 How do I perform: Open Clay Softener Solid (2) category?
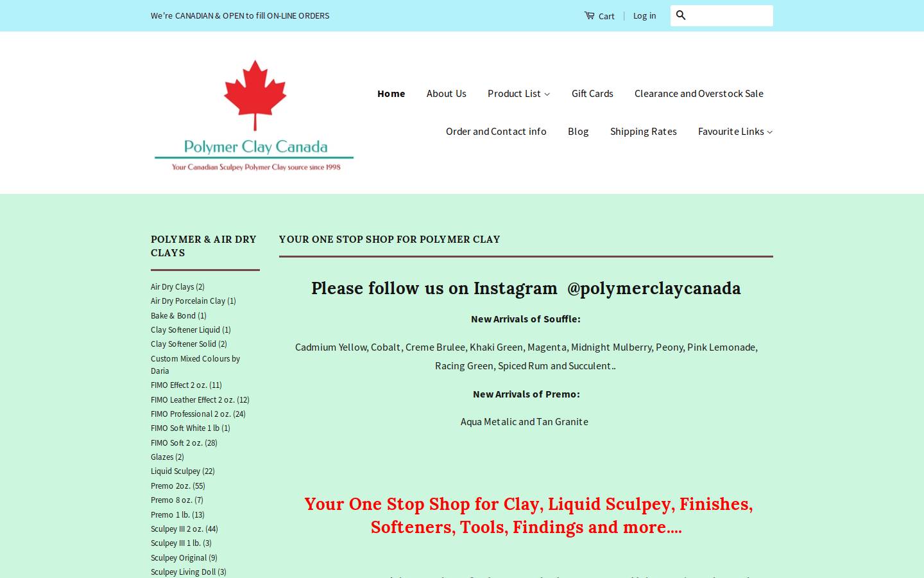189,344
